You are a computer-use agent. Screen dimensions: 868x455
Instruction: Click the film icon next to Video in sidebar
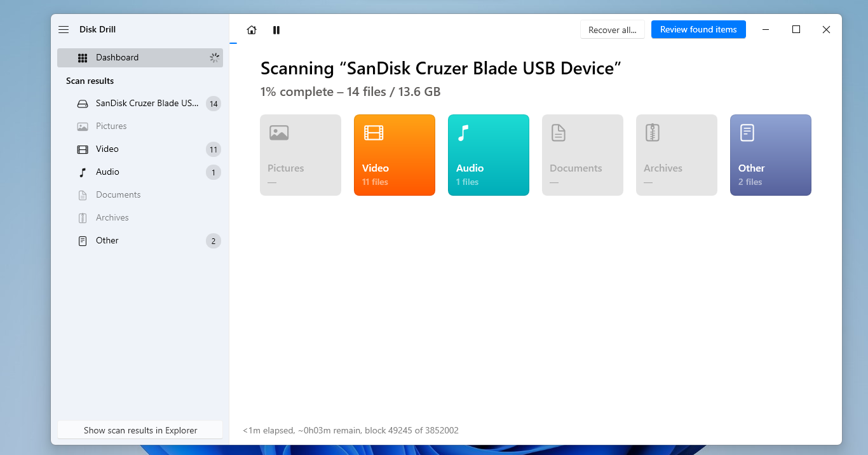point(83,149)
